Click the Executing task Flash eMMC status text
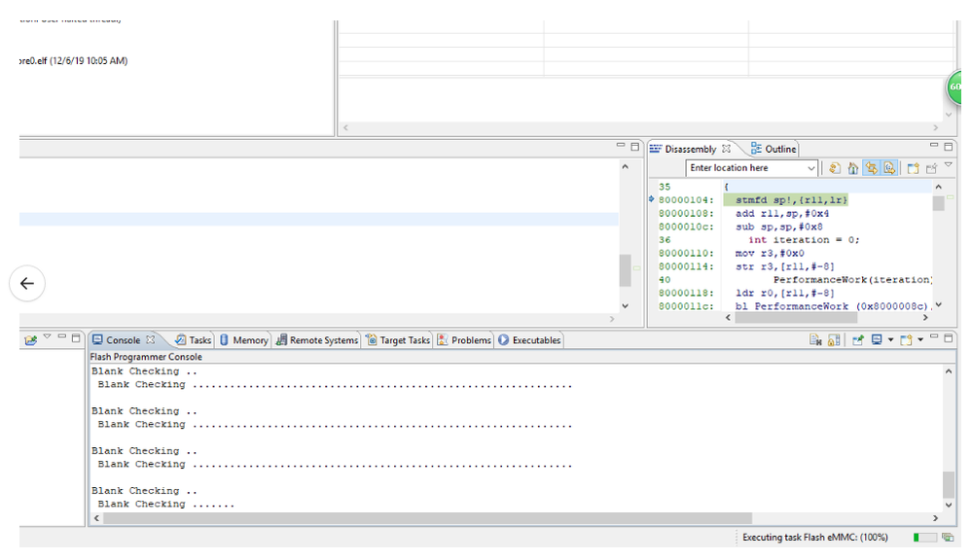Viewport: 971px width, 560px height. [x=815, y=537]
